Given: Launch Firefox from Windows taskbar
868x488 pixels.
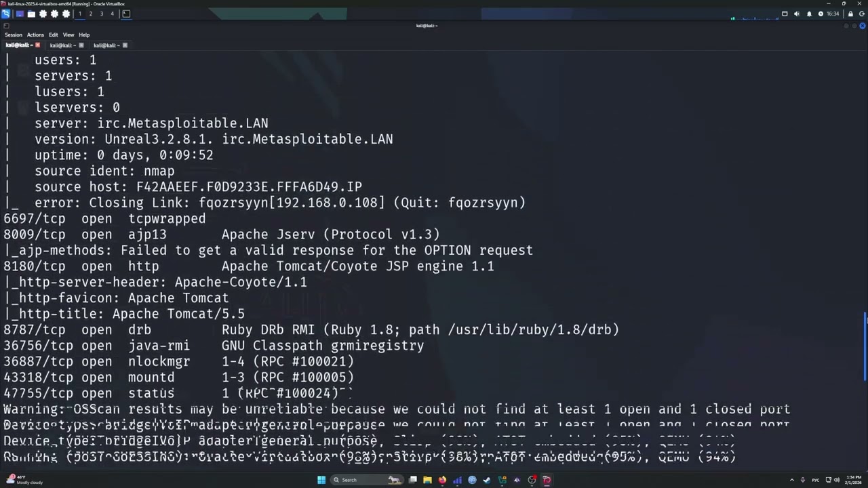Looking at the screenshot, I should pos(442,480).
